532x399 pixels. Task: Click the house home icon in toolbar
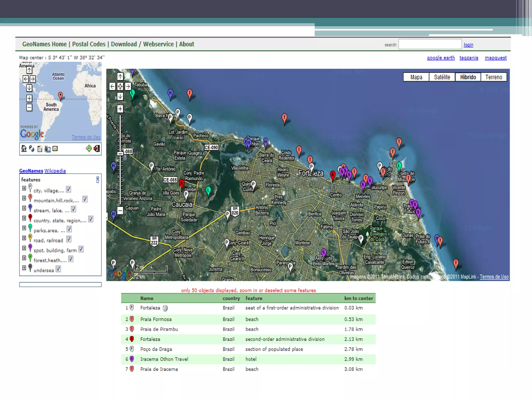24,149
